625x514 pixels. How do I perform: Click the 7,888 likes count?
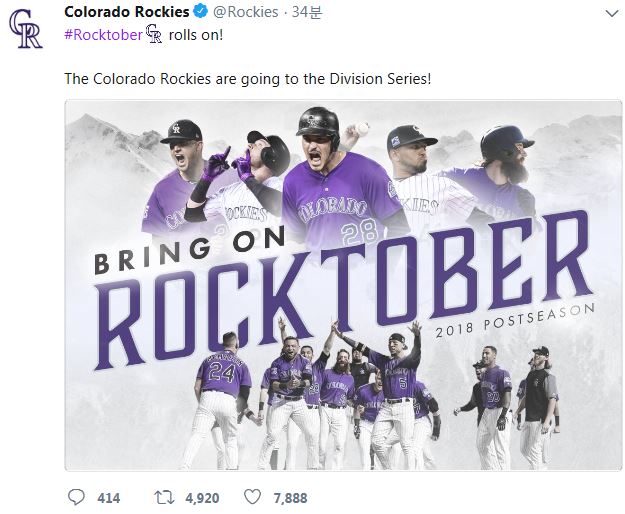pos(290,497)
